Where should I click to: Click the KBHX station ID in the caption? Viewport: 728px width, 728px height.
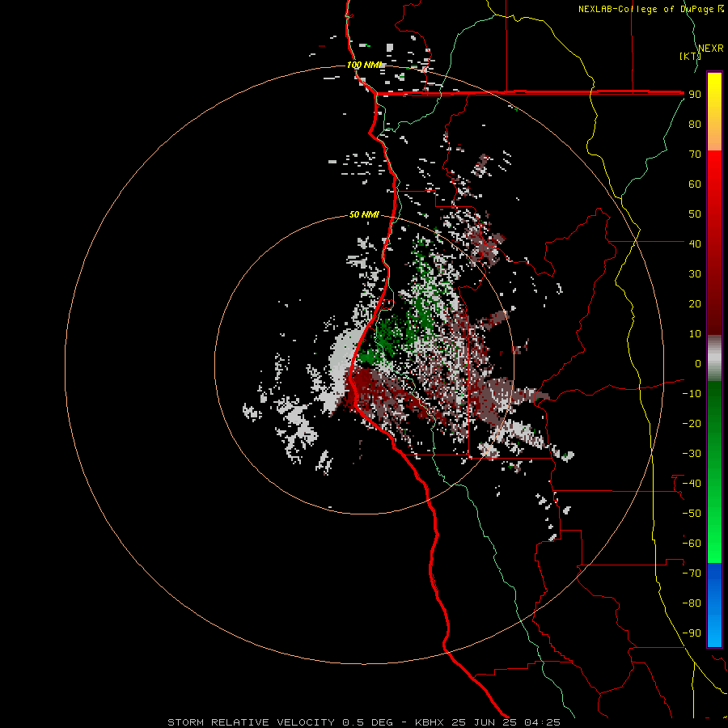pyautogui.click(x=430, y=722)
